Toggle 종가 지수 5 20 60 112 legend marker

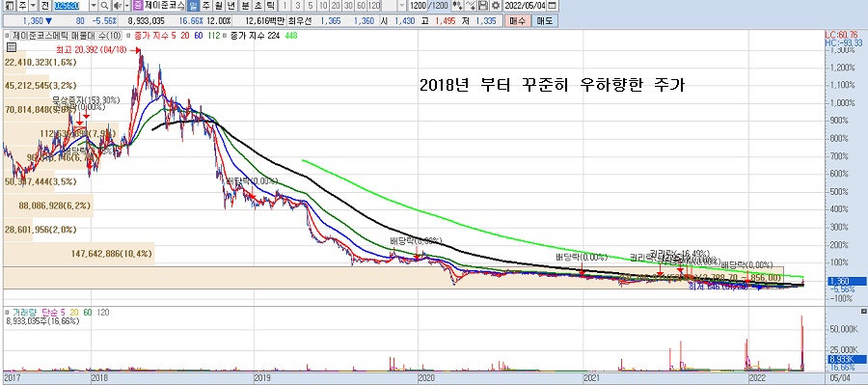pyautogui.click(x=128, y=36)
